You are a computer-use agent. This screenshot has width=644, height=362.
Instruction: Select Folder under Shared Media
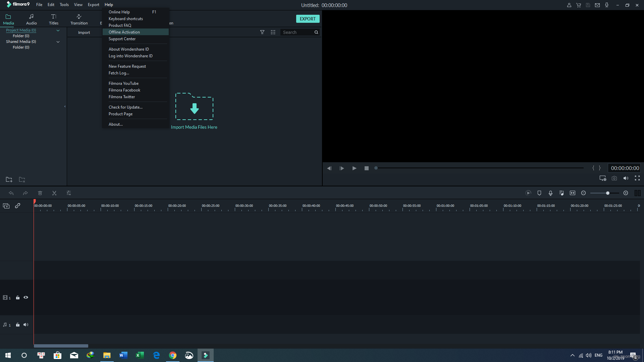tap(21, 47)
